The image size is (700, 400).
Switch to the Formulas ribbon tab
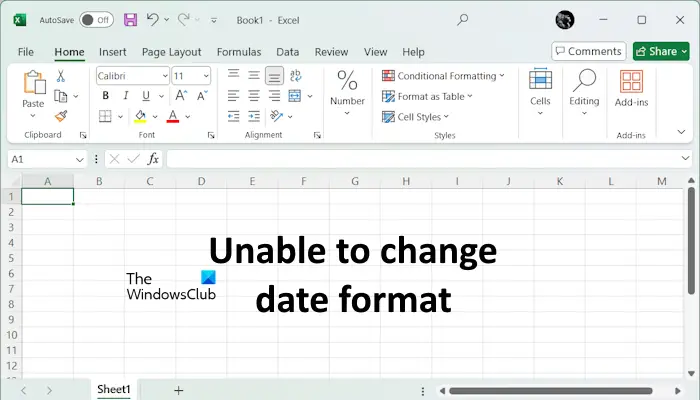tap(239, 52)
